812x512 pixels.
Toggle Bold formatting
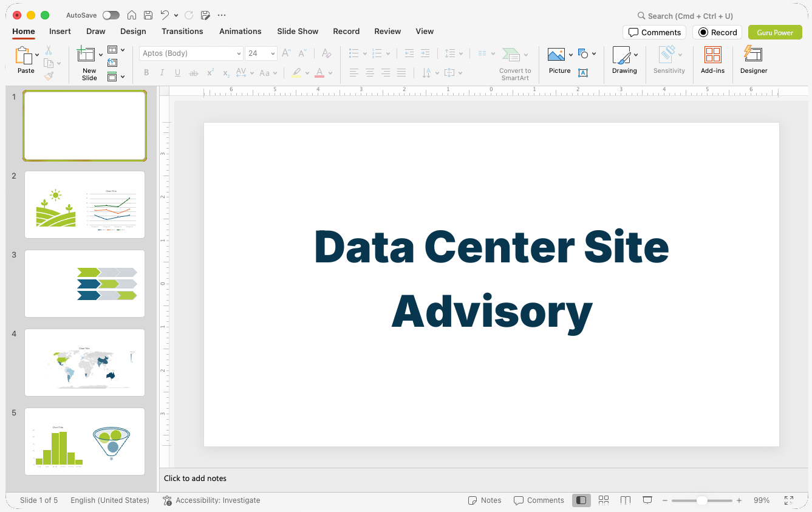[146, 73]
